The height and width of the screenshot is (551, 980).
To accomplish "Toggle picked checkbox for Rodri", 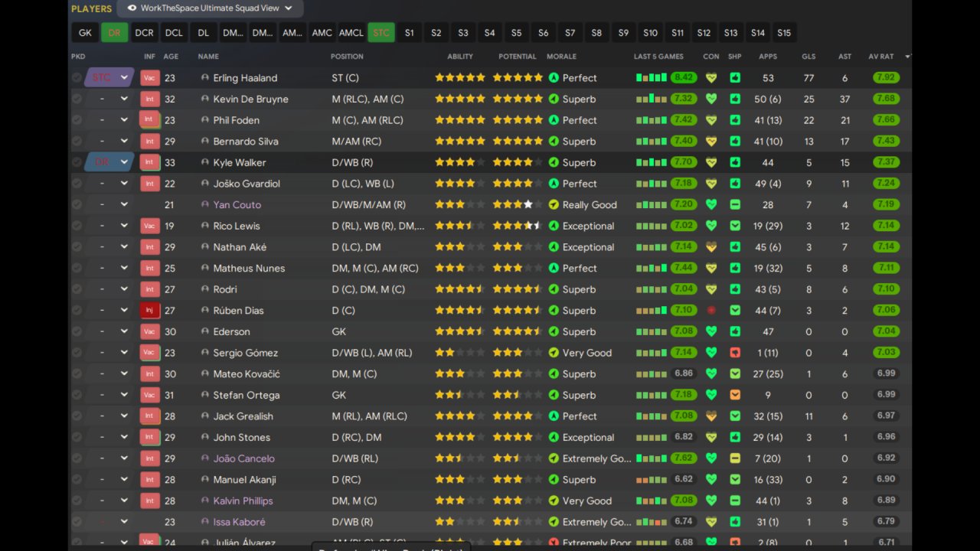I will coord(77,289).
